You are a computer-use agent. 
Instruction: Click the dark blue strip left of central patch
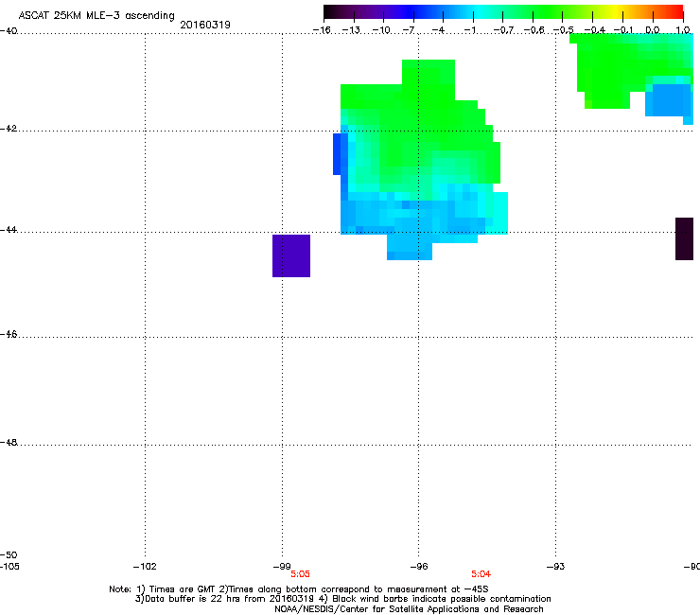coord(337,154)
